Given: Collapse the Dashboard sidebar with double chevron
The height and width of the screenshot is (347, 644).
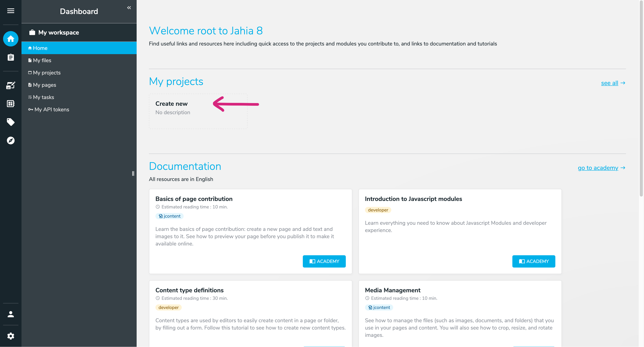Looking at the screenshot, I should point(129,8).
